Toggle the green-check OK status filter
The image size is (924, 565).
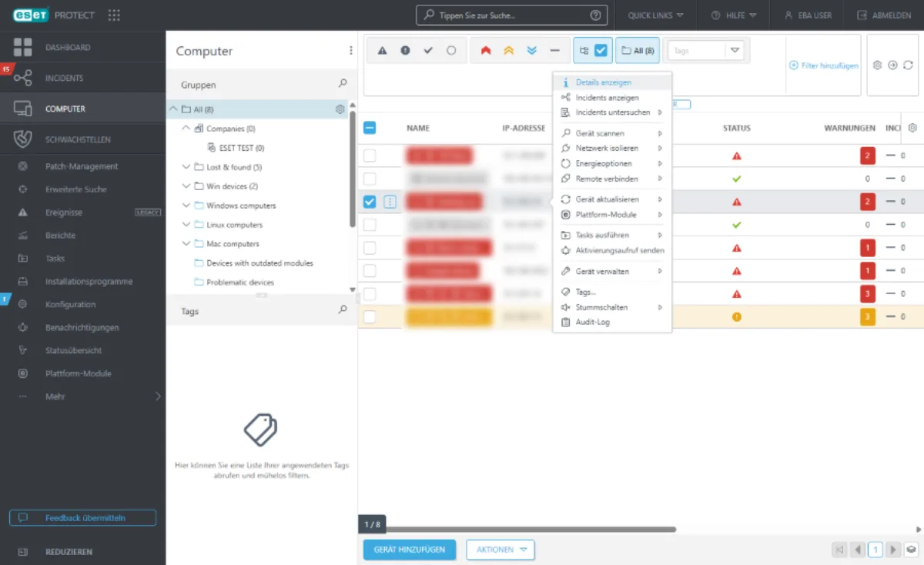coord(428,51)
